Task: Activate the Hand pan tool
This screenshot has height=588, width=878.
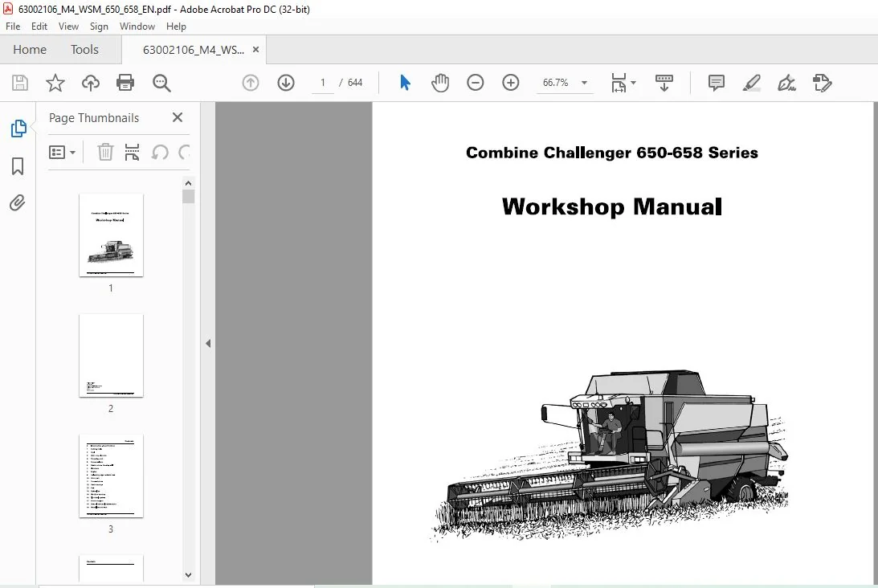Action: pyautogui.click(x=440, y=83)
